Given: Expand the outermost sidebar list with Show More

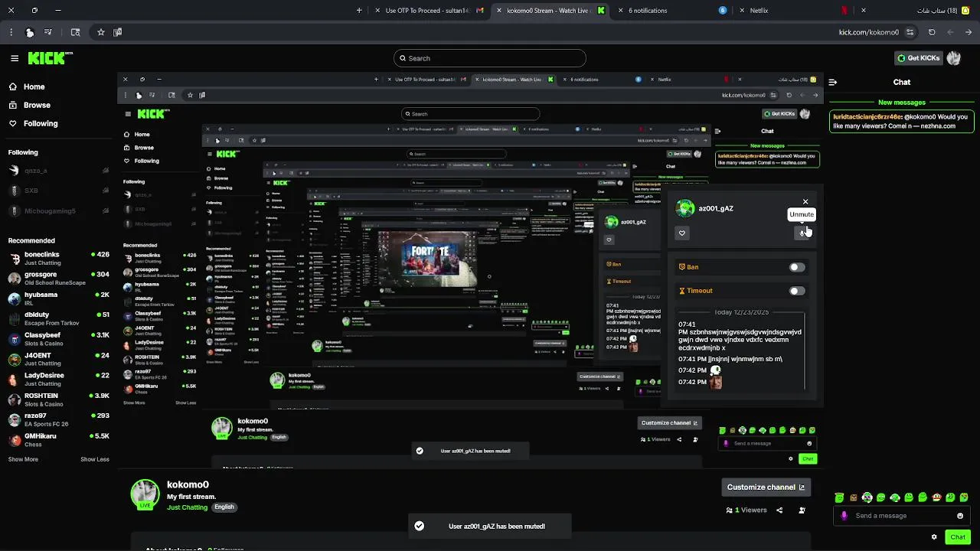Looking at the screenshot, I should point(23,460).
